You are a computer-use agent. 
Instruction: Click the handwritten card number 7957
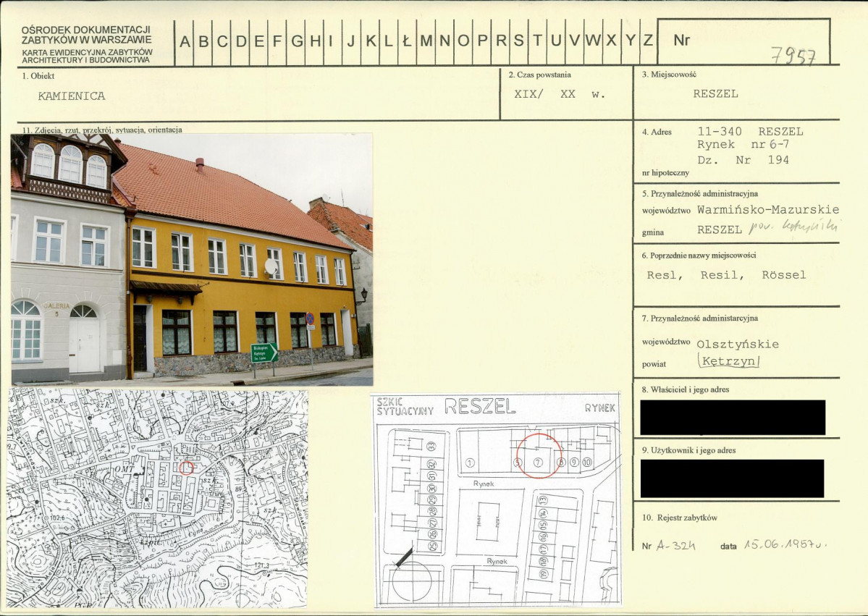coord(793,56)
